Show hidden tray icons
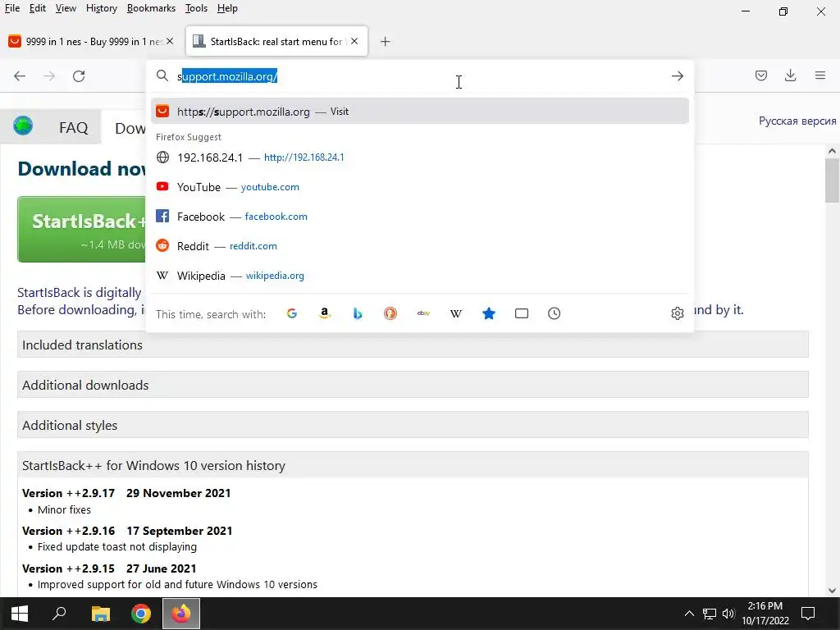The image size is (840, 630). point(689,614)
